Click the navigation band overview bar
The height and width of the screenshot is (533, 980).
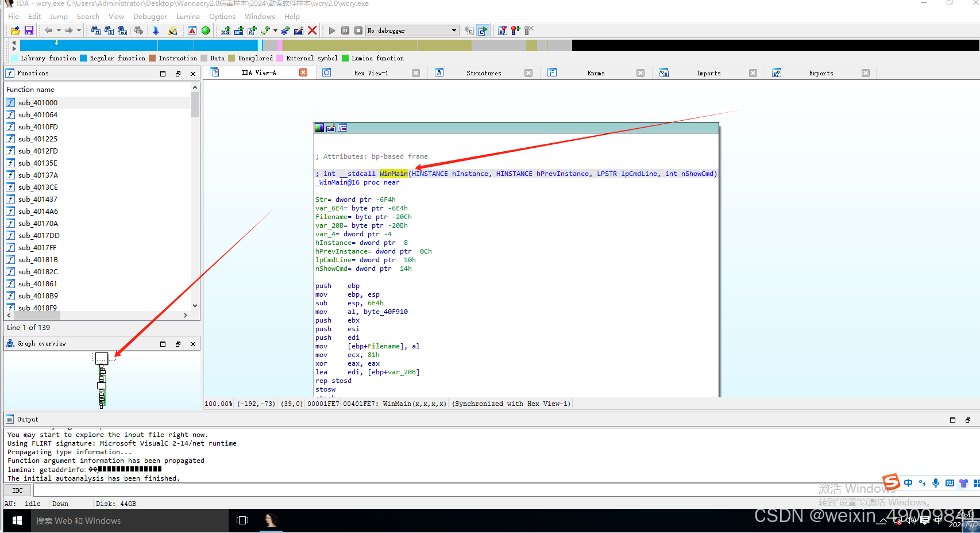[x=499, y=45]
